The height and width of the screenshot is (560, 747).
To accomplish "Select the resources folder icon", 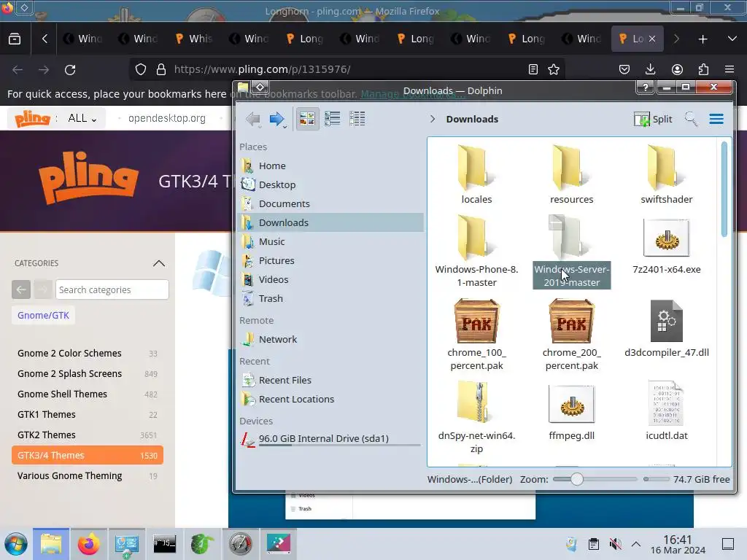I will click(571, 168).
